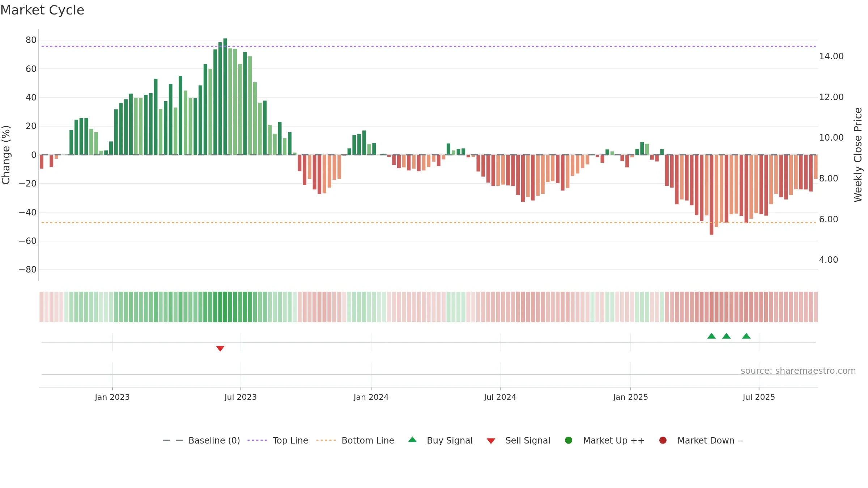The height and width of the screenshot is (488, 868).
Task: Click the tallest green bar above 80
Action: (x=225, y=97)
